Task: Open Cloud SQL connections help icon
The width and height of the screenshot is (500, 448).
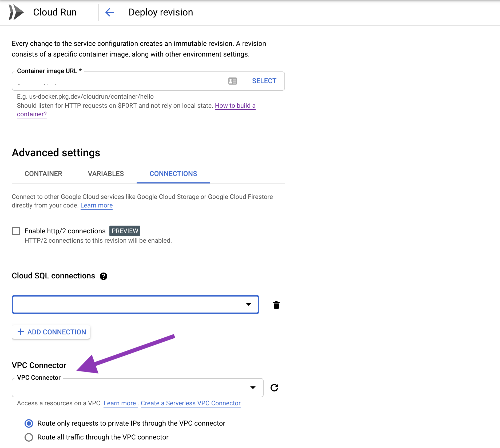Action: click(x=104, y=276)
